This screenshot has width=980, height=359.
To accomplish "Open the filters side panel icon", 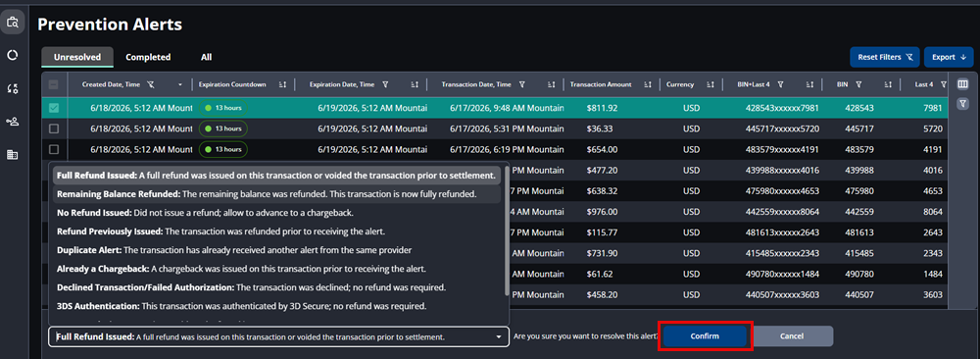I will (962, 103).
